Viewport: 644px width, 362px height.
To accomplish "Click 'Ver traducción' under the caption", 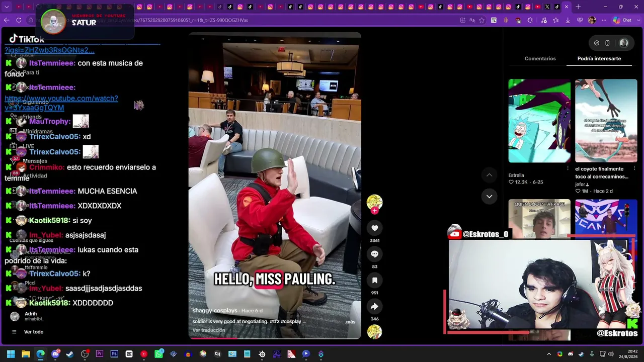I will [x=209, y=330].
